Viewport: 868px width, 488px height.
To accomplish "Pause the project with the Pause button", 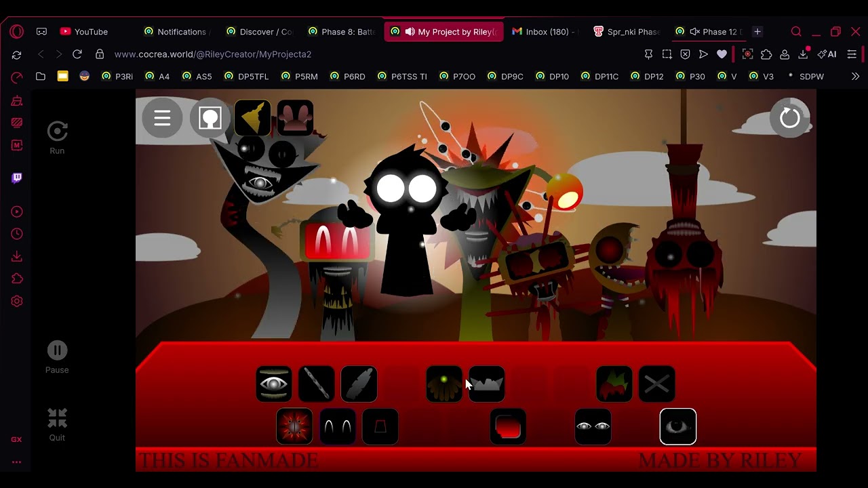I will [x=57, y=358].
